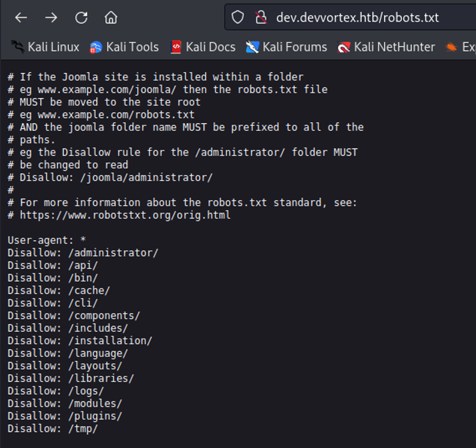Click the Kali Docs bookmark icon
Viewport: 476px width, 448px height.
pyautogui.click(x=176, y=47)
